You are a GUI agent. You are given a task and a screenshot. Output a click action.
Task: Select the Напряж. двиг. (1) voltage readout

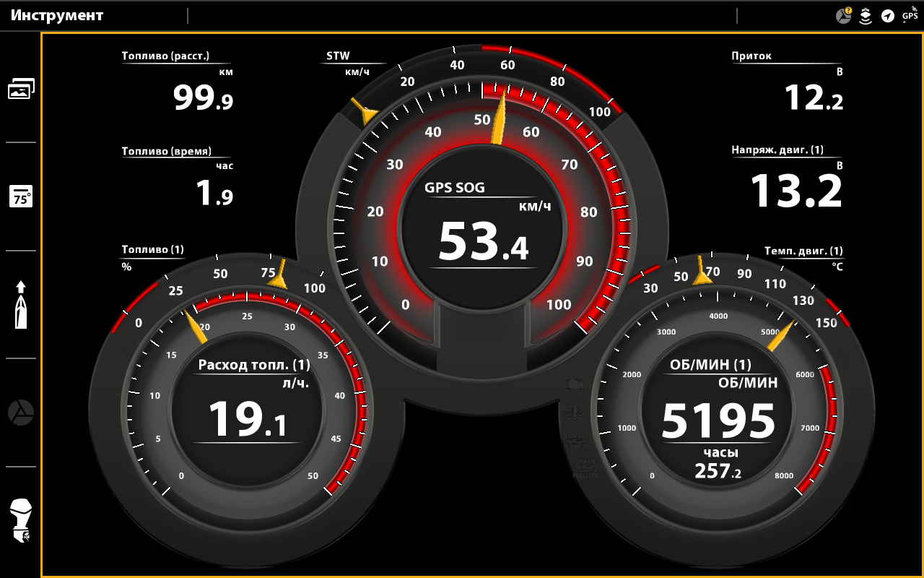point(788,178)
